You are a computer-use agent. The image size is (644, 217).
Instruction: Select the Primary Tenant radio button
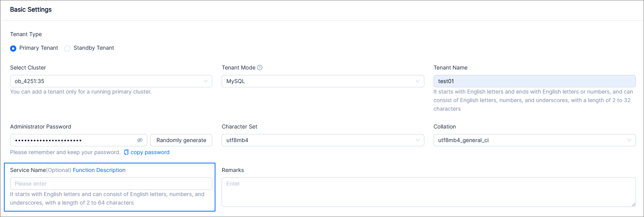13,49
